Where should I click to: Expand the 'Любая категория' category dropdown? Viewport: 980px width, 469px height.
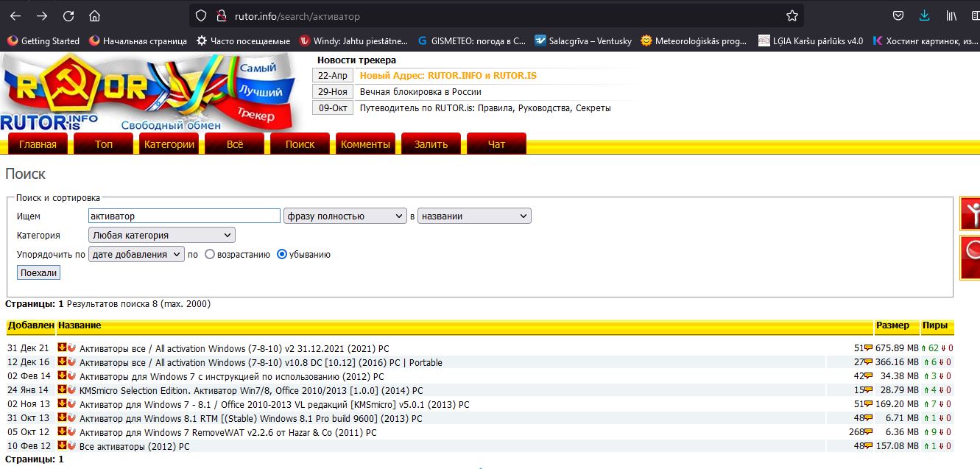coord(162,236)
